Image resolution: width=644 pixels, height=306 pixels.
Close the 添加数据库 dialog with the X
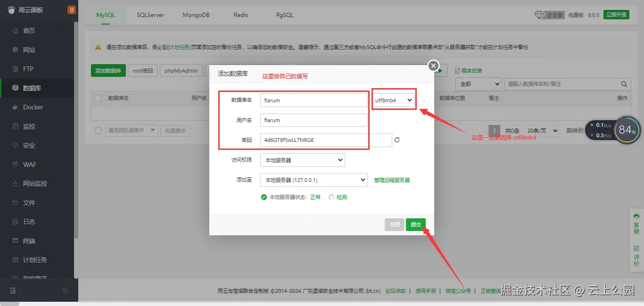click(x=433, y=66)
